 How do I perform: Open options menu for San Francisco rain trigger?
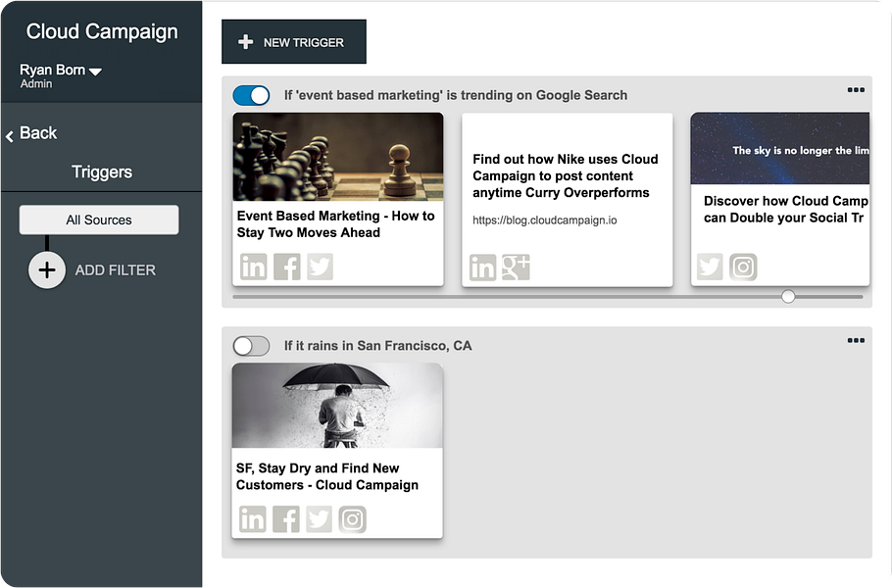pos(856,341)
